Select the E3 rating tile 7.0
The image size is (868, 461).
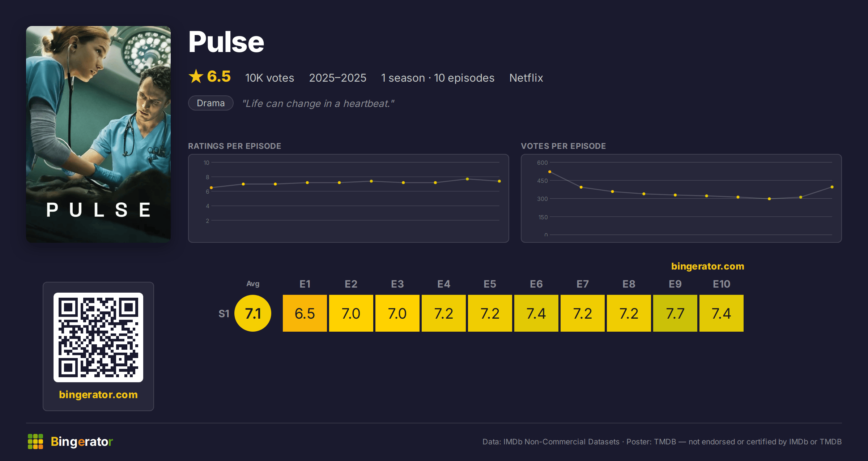click(397, 313)
